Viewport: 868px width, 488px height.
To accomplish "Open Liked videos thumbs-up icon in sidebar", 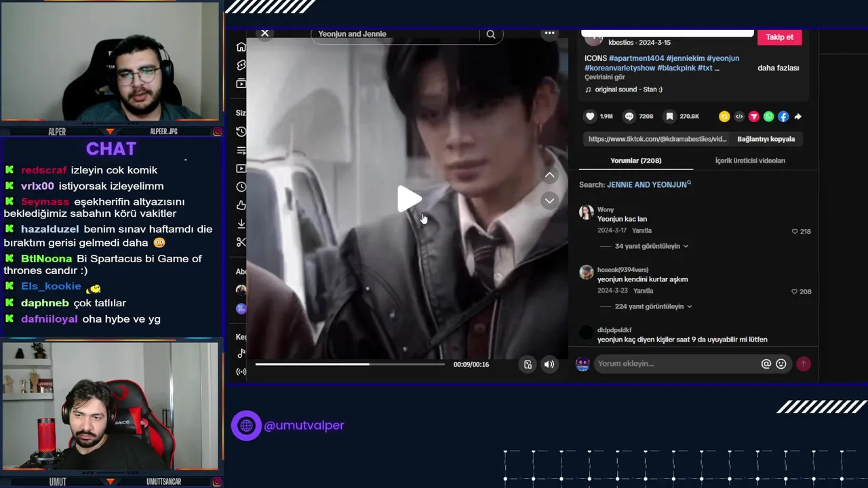I will coord(241,205).
